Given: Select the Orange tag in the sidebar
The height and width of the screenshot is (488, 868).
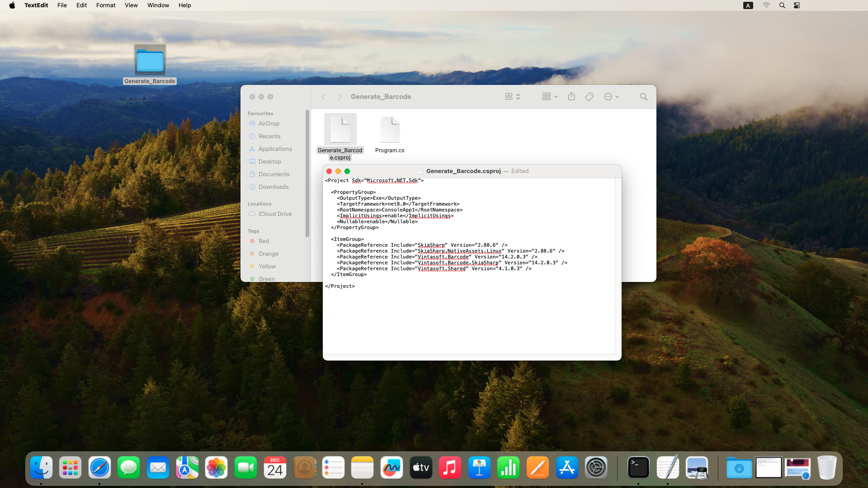Looking at the screenshot, I should click(x=268, y=253).
